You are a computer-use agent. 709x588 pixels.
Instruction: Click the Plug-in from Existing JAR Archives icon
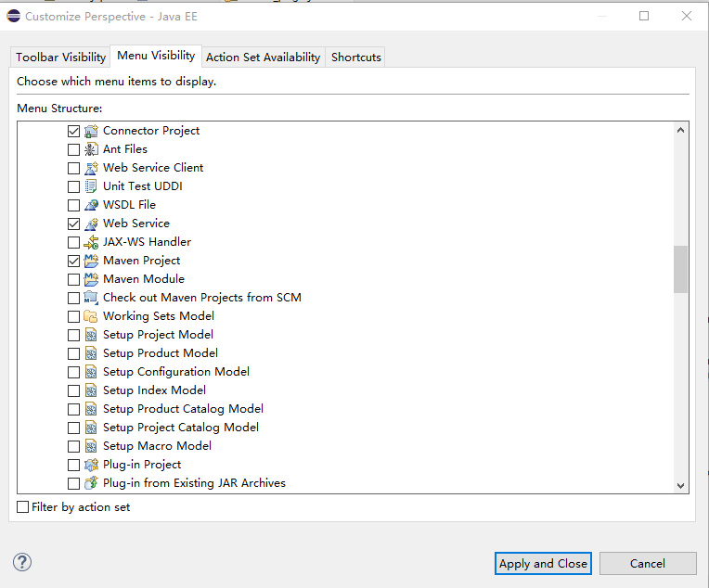[91, 483]
